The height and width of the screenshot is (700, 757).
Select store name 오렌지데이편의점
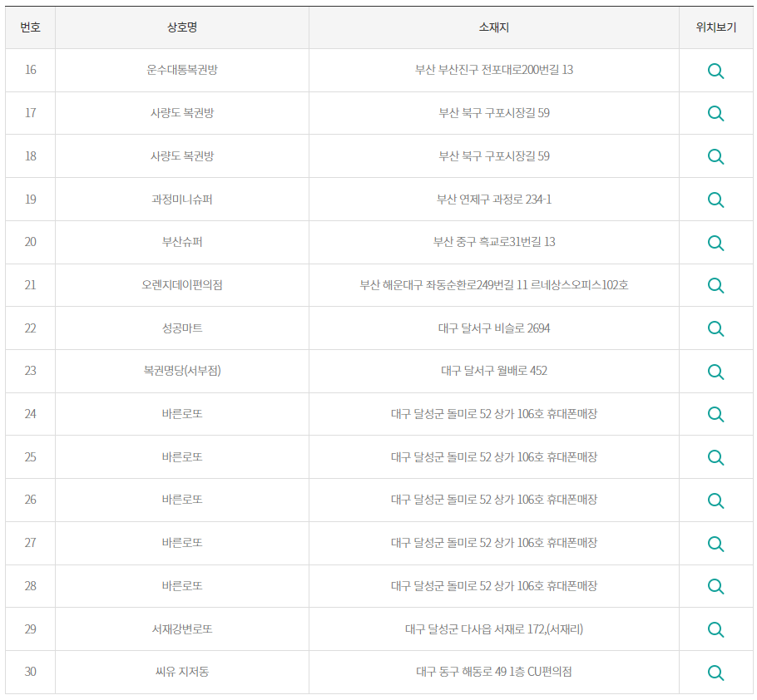pos(182,285)
